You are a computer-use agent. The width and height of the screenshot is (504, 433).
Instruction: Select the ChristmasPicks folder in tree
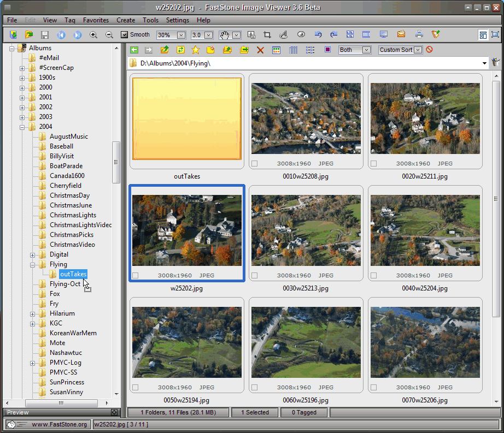(x=72, y=235)
